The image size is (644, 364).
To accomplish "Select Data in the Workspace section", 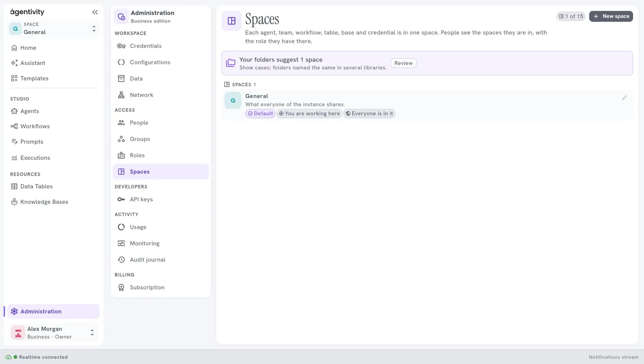I will click(161, 79).
